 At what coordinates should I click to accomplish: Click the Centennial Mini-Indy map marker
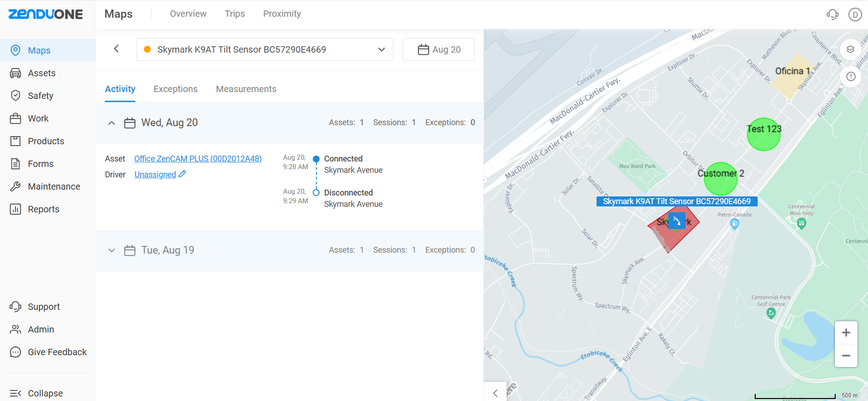coord(802,223)
